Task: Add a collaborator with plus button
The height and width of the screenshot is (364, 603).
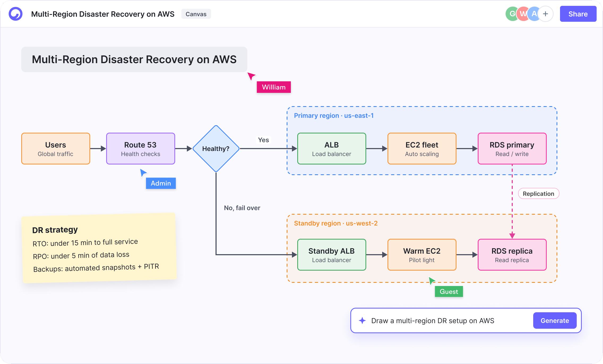Action: (x=545, y=14)
